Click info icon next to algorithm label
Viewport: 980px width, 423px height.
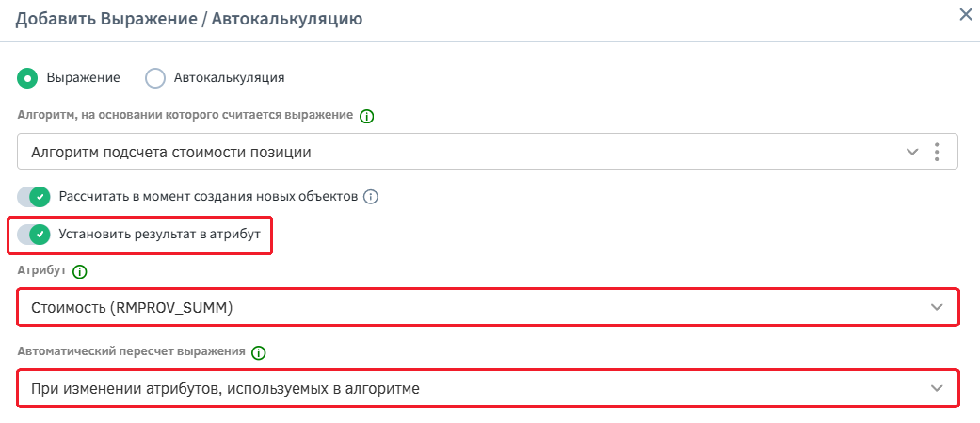click(x=367, y=116)
